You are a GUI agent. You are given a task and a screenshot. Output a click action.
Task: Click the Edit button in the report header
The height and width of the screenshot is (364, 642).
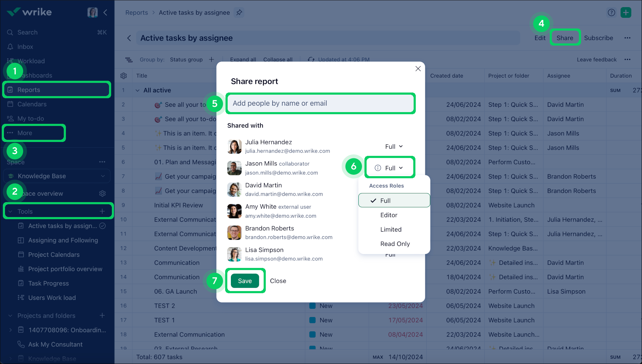[x=540, y=38]
